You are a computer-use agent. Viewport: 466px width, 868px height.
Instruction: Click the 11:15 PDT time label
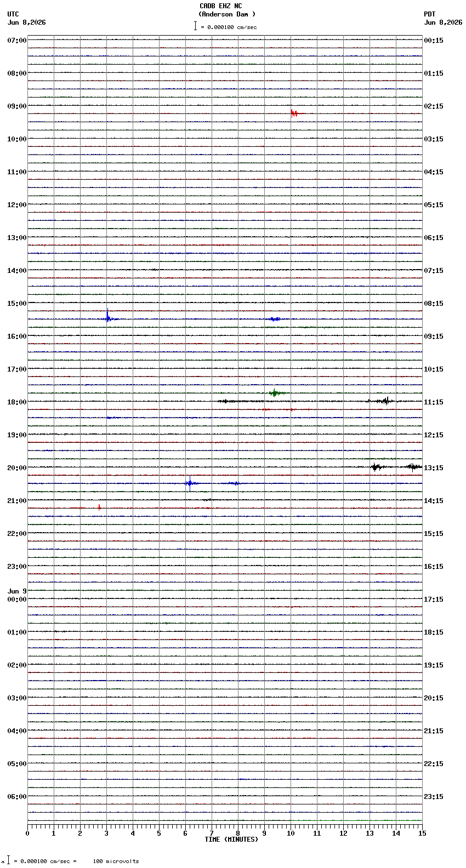click(434, 402)
